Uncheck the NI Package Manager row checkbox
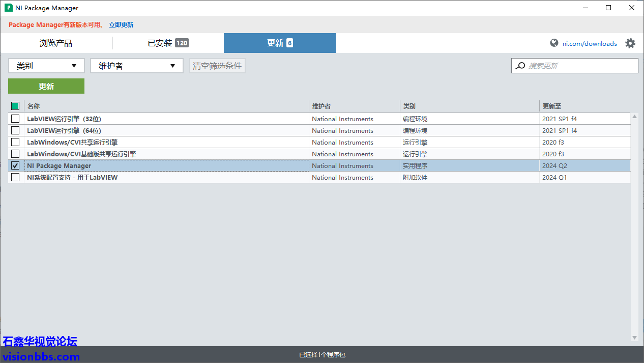The image size is (644, 363). pos(15,166)
